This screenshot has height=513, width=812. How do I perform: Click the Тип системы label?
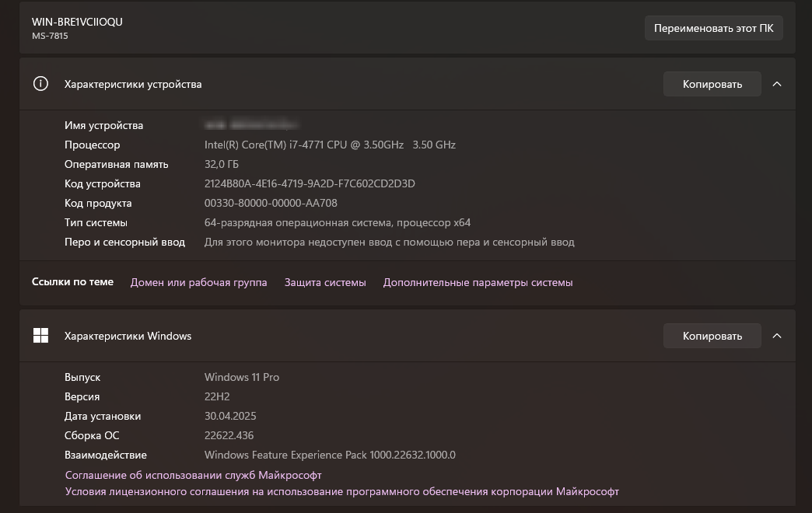pyautogui.click(x=96, y=222)
